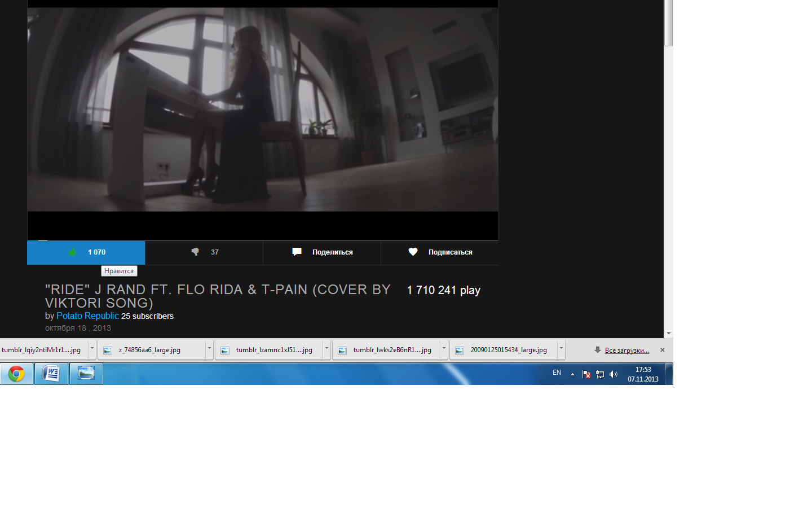Open the Все загрузки downloads link
The width and height of the screenshot is (812, 508).
coord(627,351)
